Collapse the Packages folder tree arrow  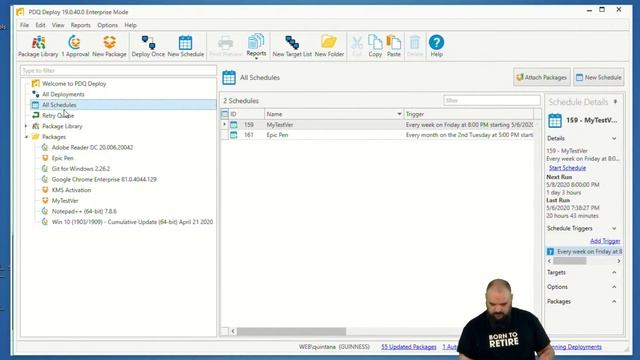(x=26, y=137)
